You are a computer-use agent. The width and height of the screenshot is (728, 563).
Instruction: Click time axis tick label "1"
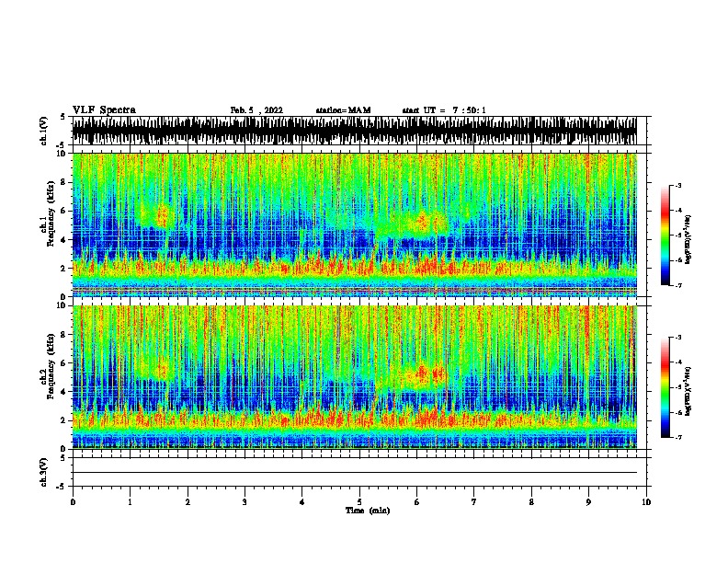pyautogui.click(x=130, y=502)
